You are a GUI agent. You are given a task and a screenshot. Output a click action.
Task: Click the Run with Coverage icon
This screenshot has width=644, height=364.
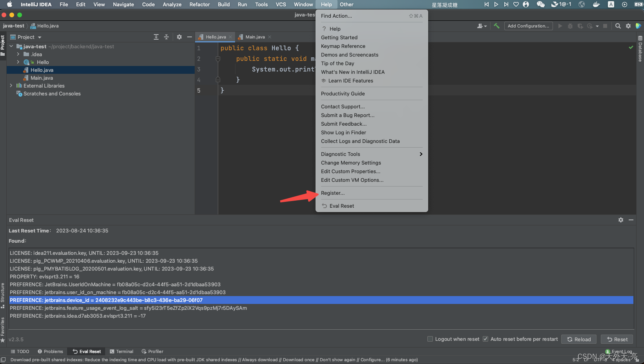pos(580,26)
